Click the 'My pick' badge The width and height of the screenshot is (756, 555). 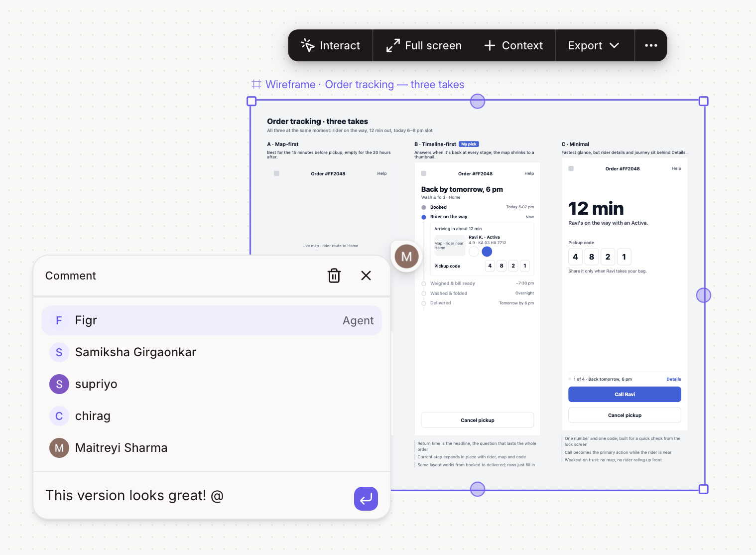click(x=469, y=144)
